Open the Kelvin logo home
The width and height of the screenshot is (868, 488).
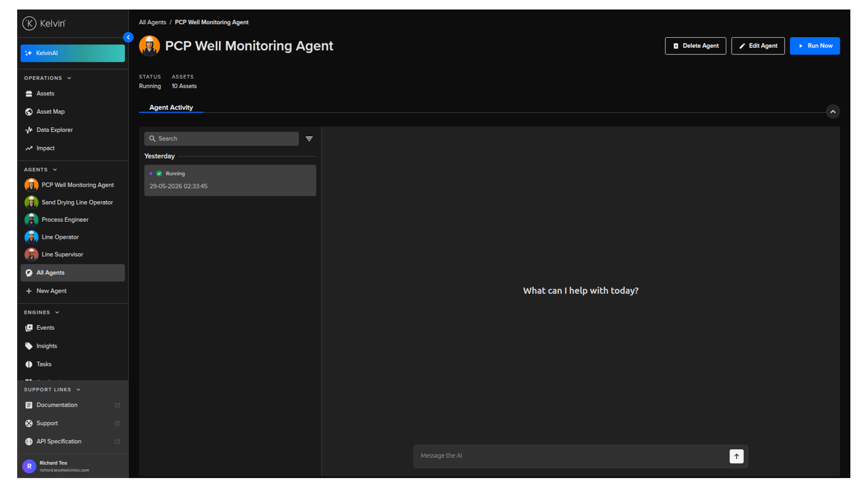point(44,23)
